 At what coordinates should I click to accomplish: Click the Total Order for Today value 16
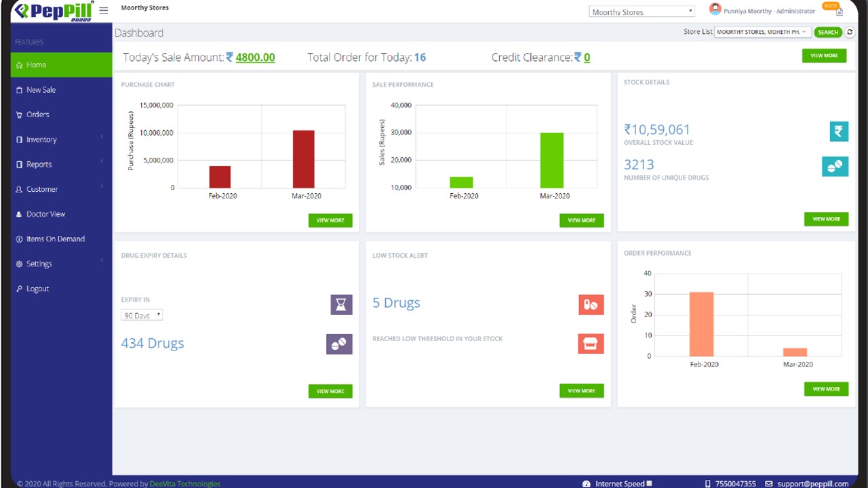tap(420, 58)
